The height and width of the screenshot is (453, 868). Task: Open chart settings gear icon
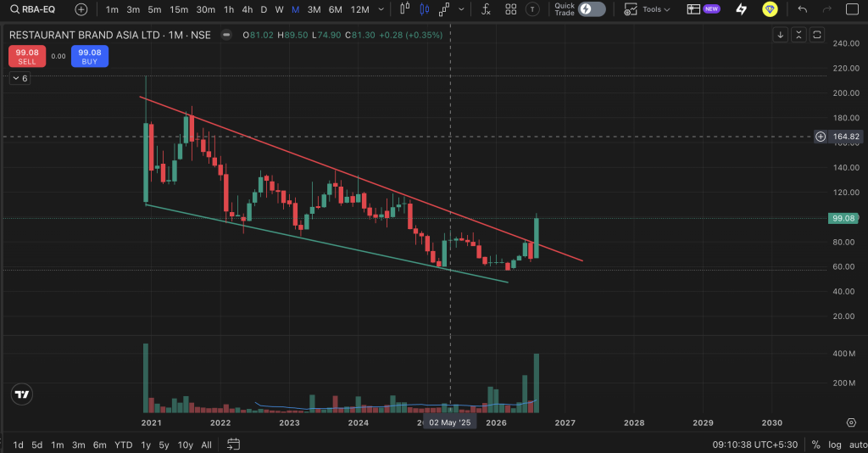[851, 422]
